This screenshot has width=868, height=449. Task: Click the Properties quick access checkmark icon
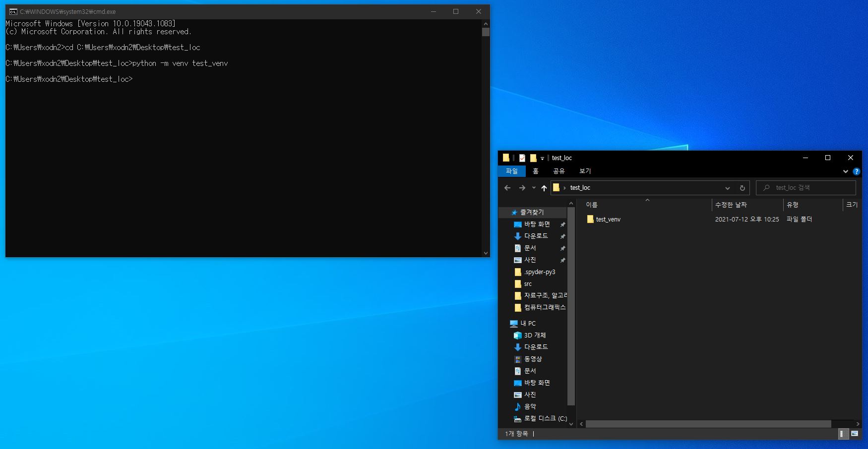point(522,158)
